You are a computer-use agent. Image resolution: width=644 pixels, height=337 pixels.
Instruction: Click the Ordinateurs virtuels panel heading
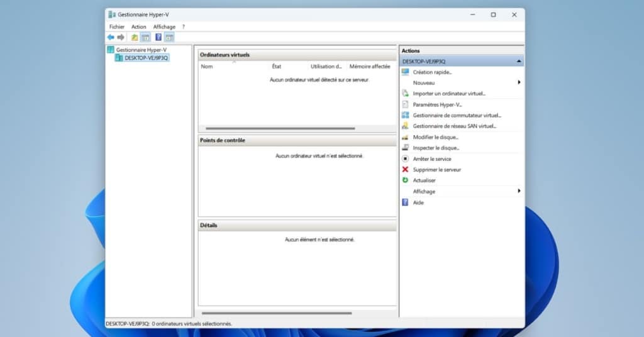(225, 55)
